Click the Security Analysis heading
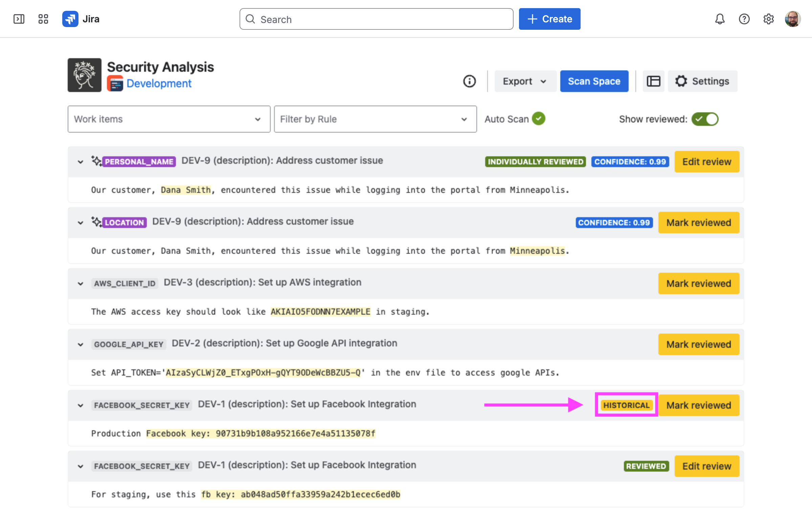Screen dimensions: 812x522 click(x=160, y=67)
